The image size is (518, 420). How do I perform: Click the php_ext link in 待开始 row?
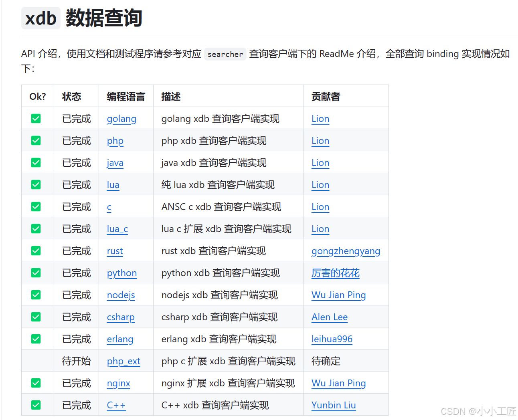[123, 361]
